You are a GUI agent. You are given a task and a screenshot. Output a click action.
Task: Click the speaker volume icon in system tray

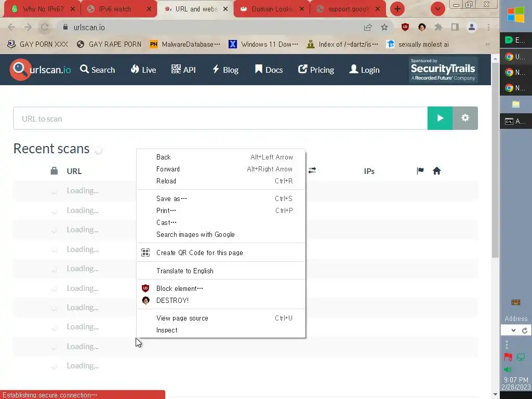coord(508,369)
